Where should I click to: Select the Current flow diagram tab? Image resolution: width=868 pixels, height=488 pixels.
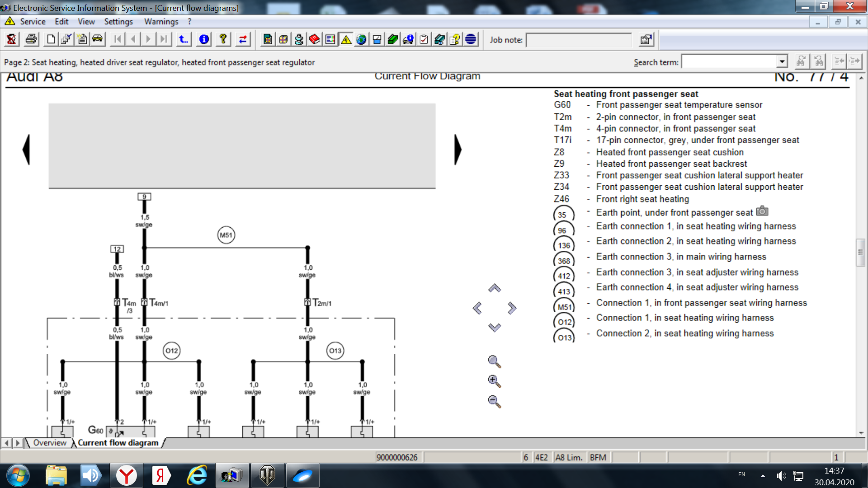pyautogui.click(x=118, y=443)
